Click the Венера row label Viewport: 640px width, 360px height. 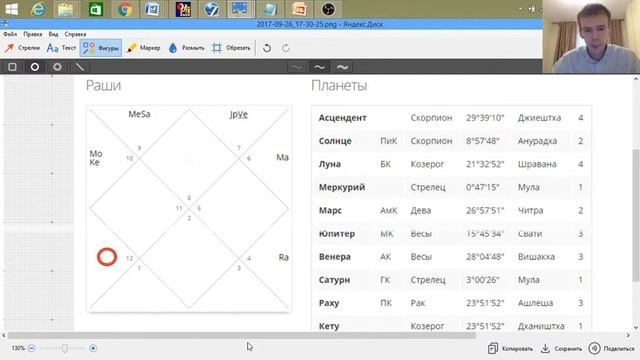(334, 257)
